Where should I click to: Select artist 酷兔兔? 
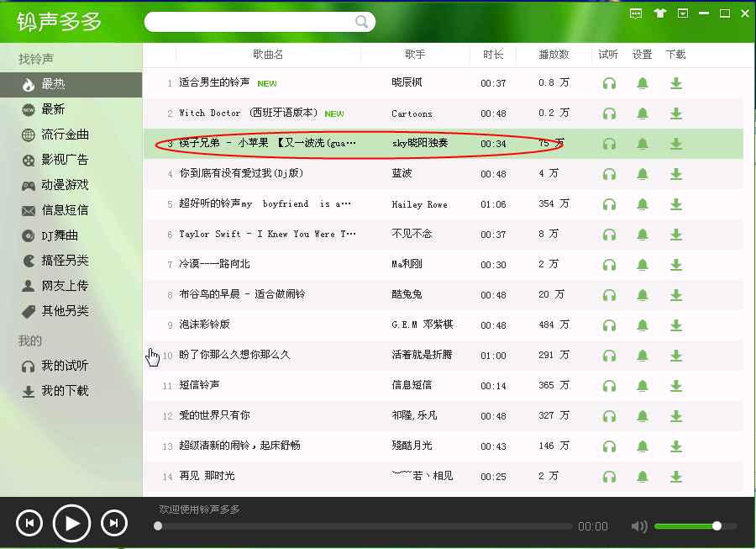[x=407, y=294]
